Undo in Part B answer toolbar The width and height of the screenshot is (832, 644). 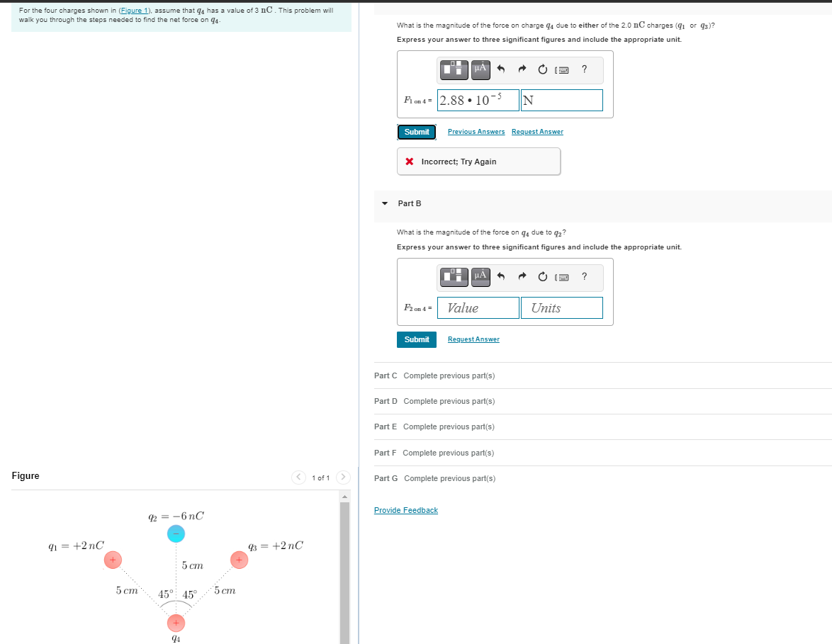tap(500, 276)
